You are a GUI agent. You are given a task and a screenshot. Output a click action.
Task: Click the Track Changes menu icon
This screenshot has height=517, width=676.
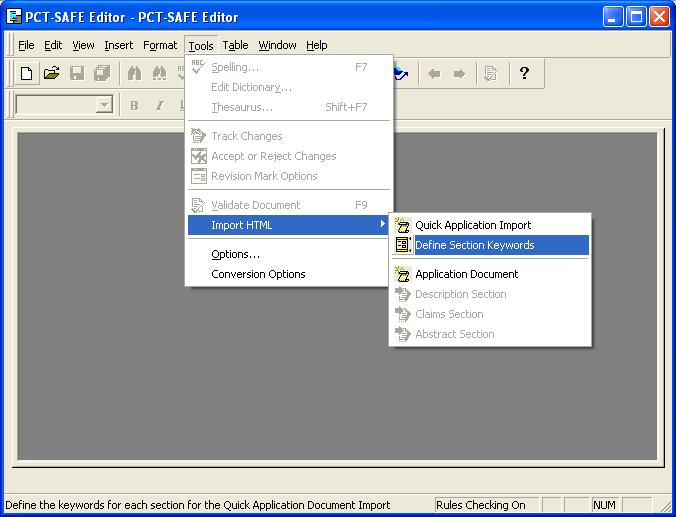point(198,136)
